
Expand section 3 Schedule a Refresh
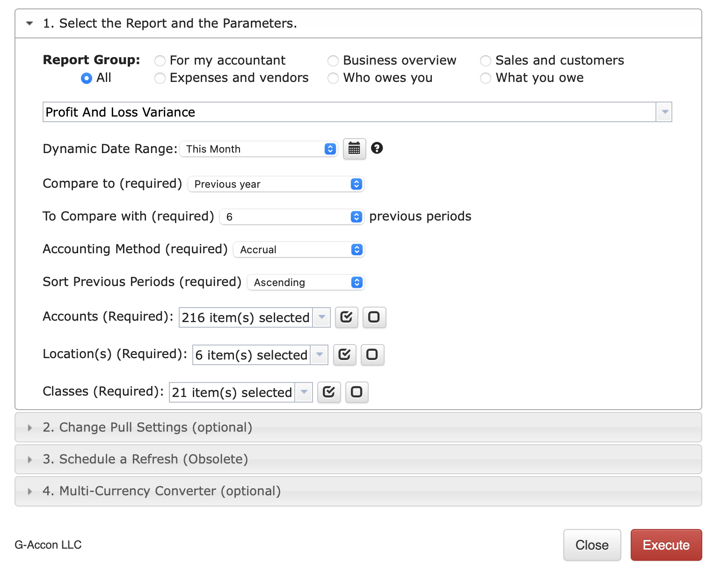tap(358, 459)
